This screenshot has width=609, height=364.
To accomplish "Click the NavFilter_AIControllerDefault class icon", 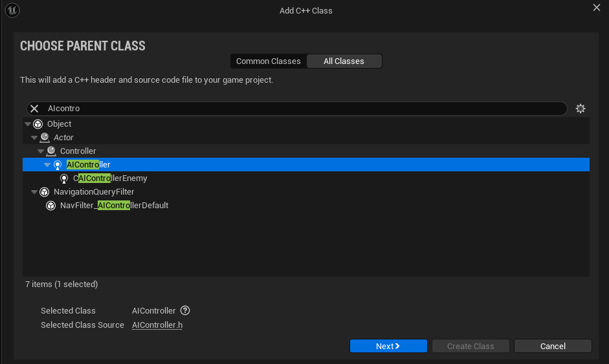I will tap(51, 206).
